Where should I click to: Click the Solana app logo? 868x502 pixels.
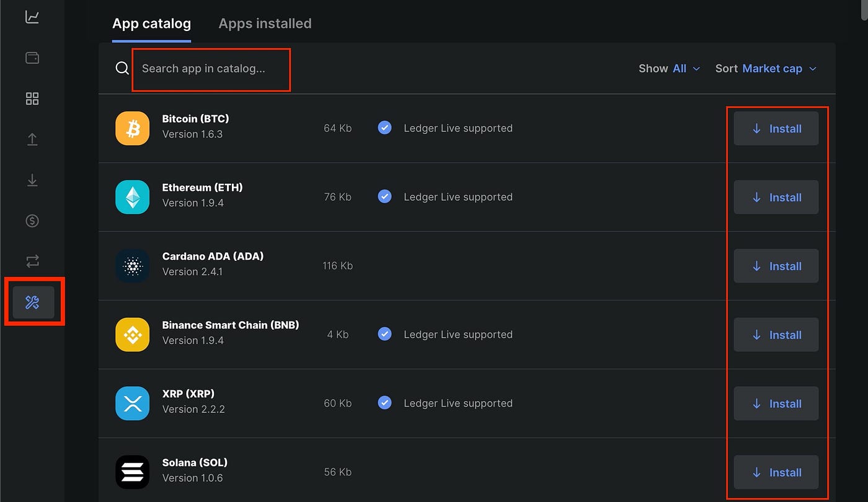(133, 472)
